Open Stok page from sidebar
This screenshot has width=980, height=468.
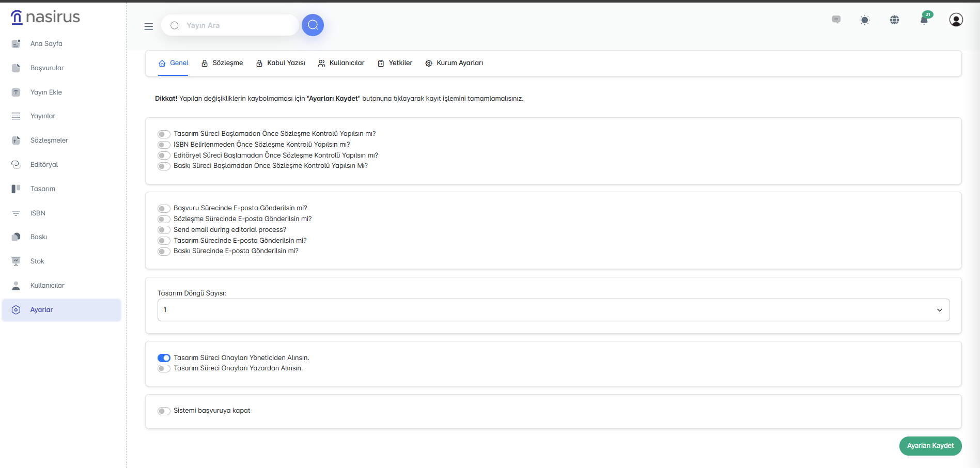pyautogui.click(x=37, y=261)
